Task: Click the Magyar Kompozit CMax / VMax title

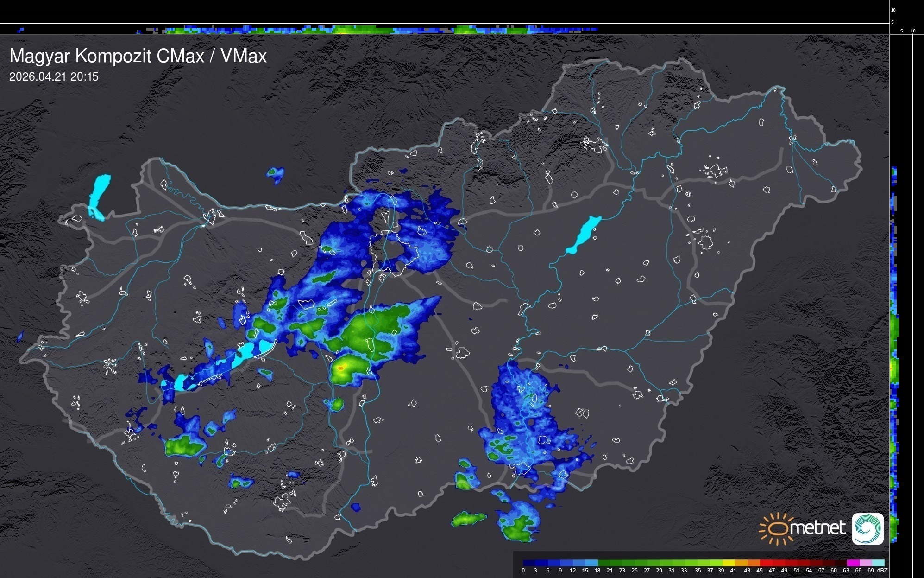Action: coord(138,56)
